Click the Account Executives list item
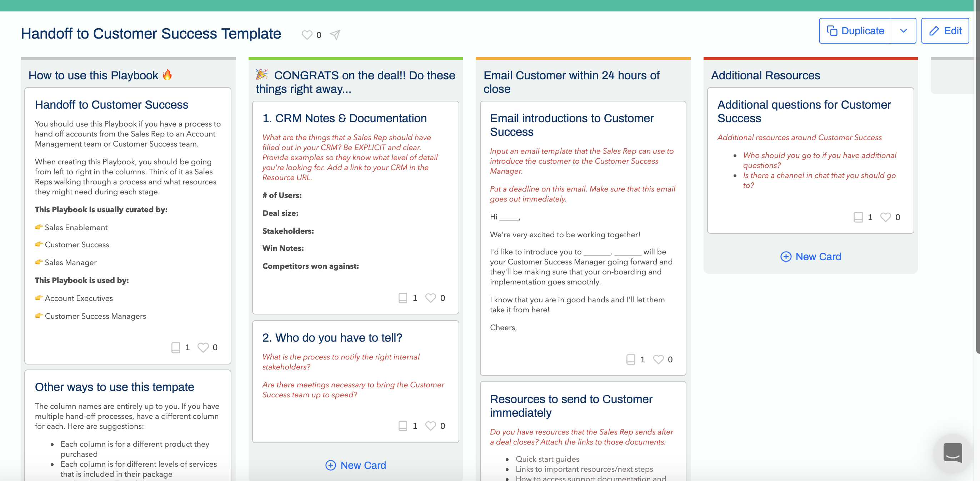This screenshot has width=980, height=481. [79, 298]
